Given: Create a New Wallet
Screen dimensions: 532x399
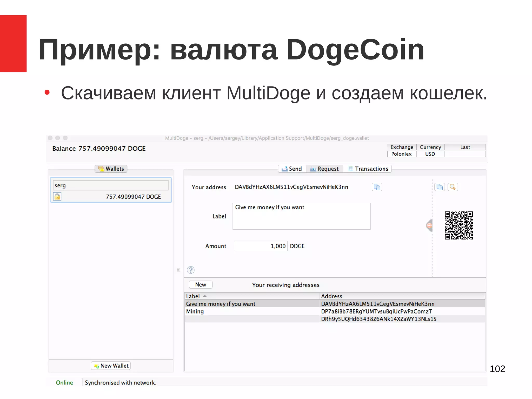Looking at the screenshot, I should point(111,366).
